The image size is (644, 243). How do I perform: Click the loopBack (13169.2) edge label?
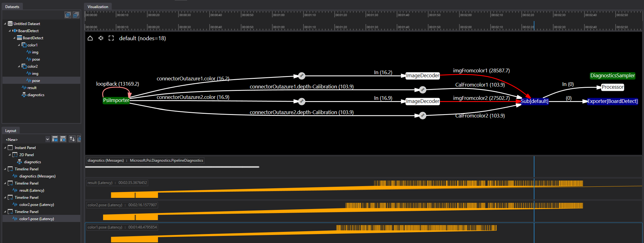pos(118,84)
